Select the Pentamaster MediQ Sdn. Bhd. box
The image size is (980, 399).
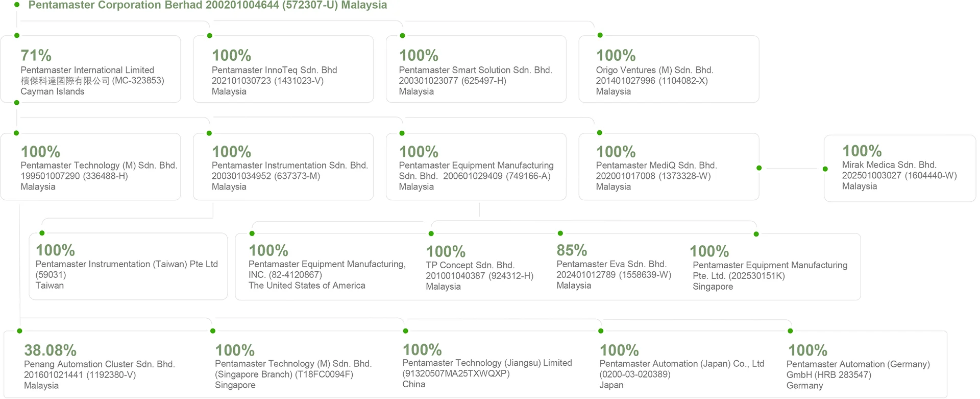[669, 167]
